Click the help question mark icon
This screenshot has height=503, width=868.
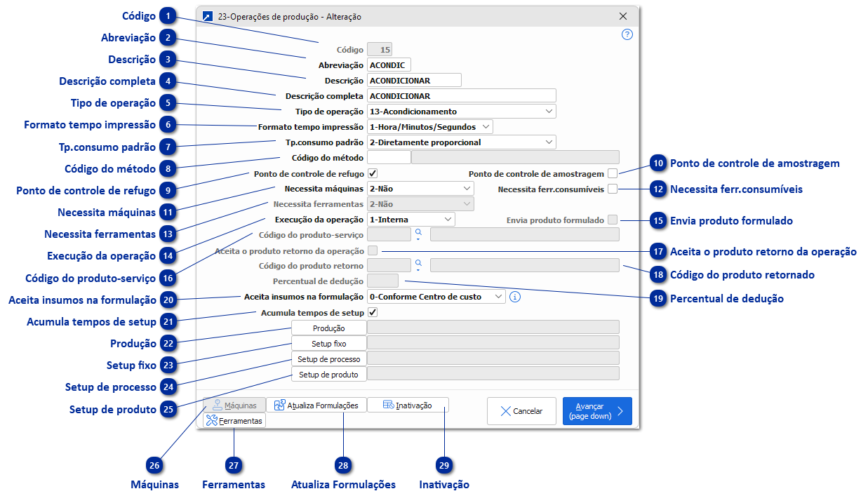point(627,34)
